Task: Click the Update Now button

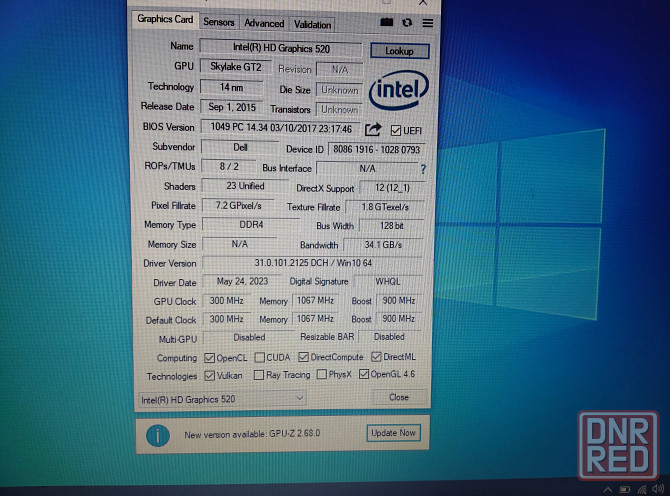Action: (393, 433)
